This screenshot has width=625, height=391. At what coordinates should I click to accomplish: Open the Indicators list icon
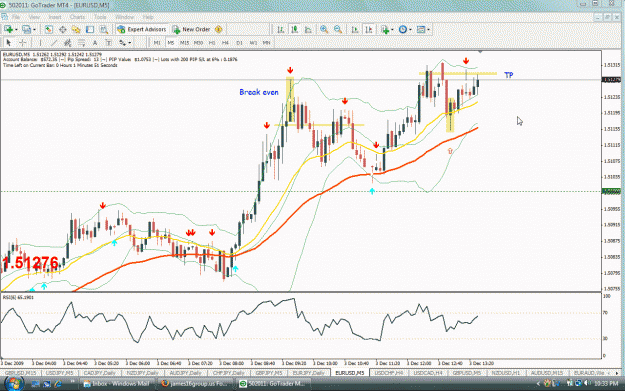click(385, 29)
